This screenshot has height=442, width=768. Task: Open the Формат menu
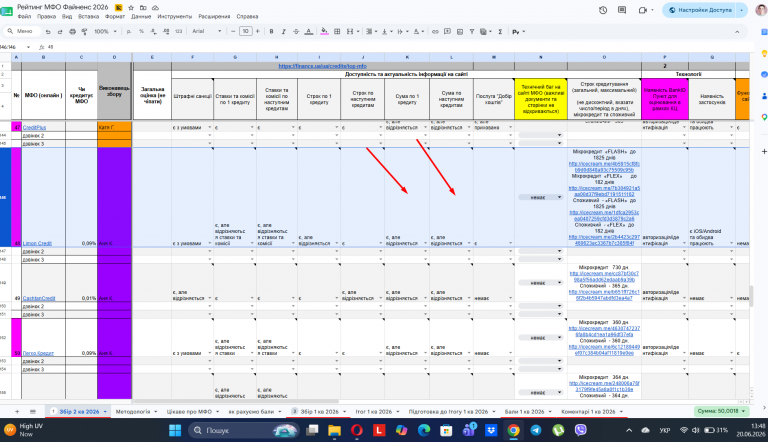[115, 16]
